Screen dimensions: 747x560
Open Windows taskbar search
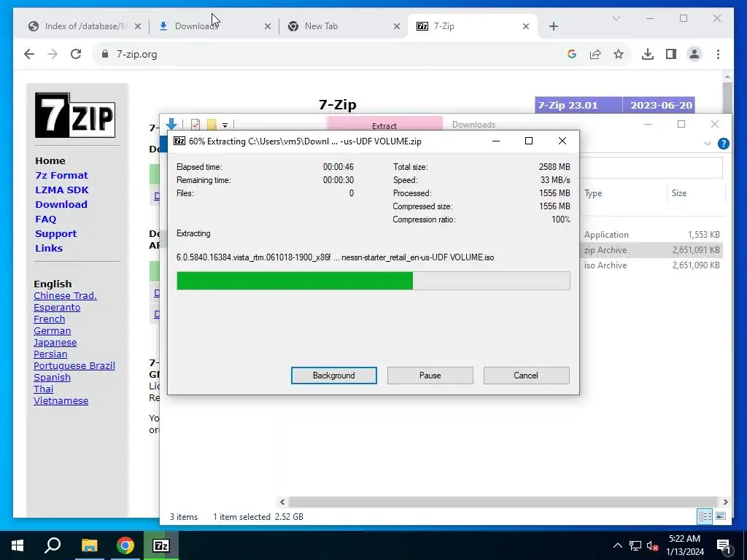click(53, 545)
